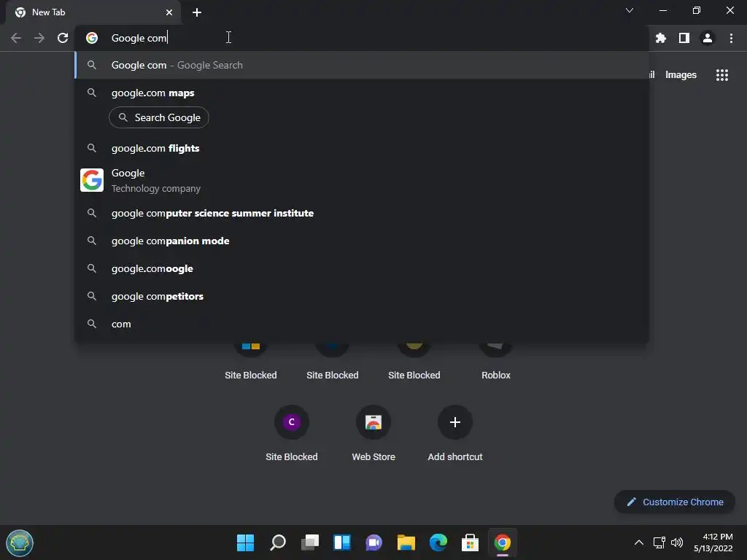Viewport: 747px width, 560px height.
Task: Open Widgets from the taskbar
Action: point(342,542)
